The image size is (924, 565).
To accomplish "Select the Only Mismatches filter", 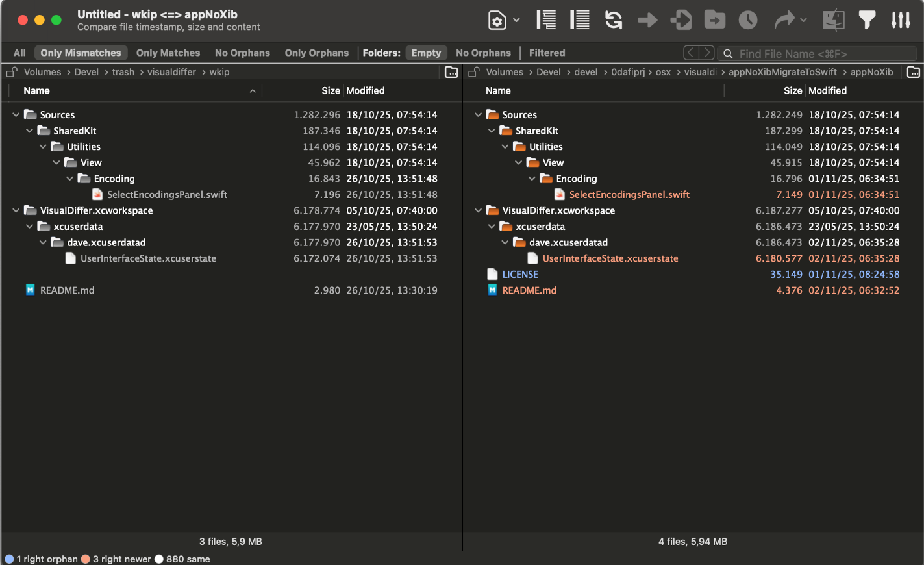I will point(81,53).
